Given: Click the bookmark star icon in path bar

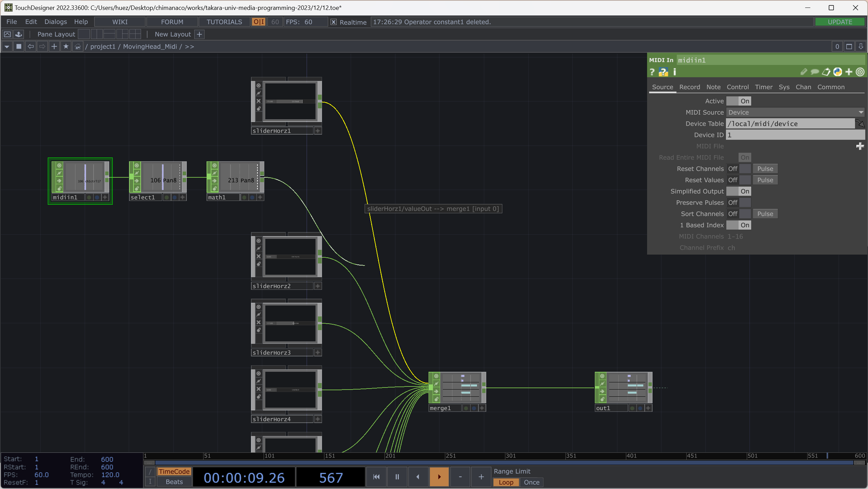Looking at the screenshot, I should 66,46.
